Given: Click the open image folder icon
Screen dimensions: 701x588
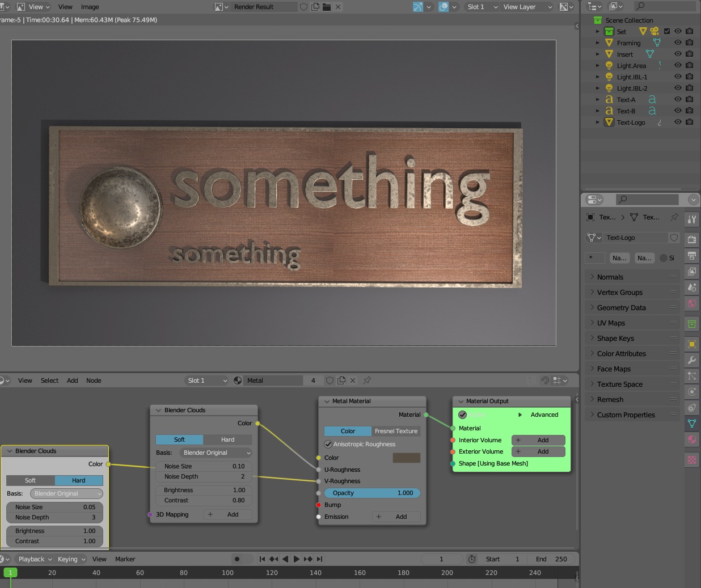Looking at the screenshot, I should point(327,7).
